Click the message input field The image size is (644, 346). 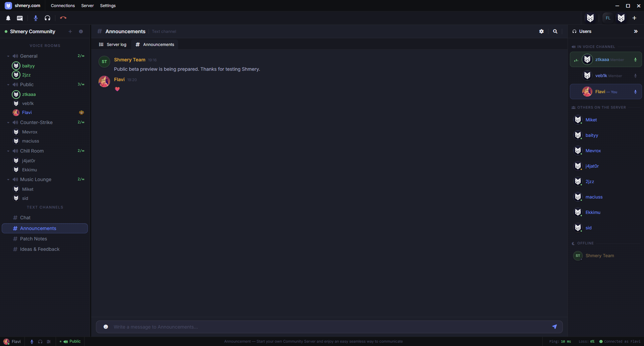coord(329,327)
